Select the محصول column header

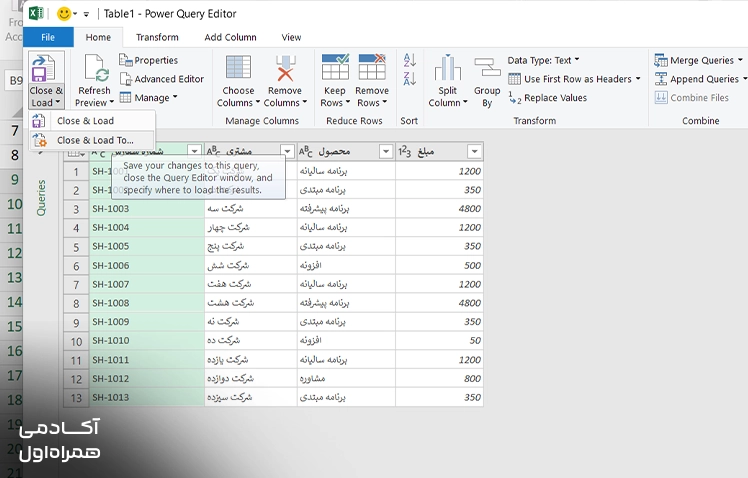click(346, 152)
